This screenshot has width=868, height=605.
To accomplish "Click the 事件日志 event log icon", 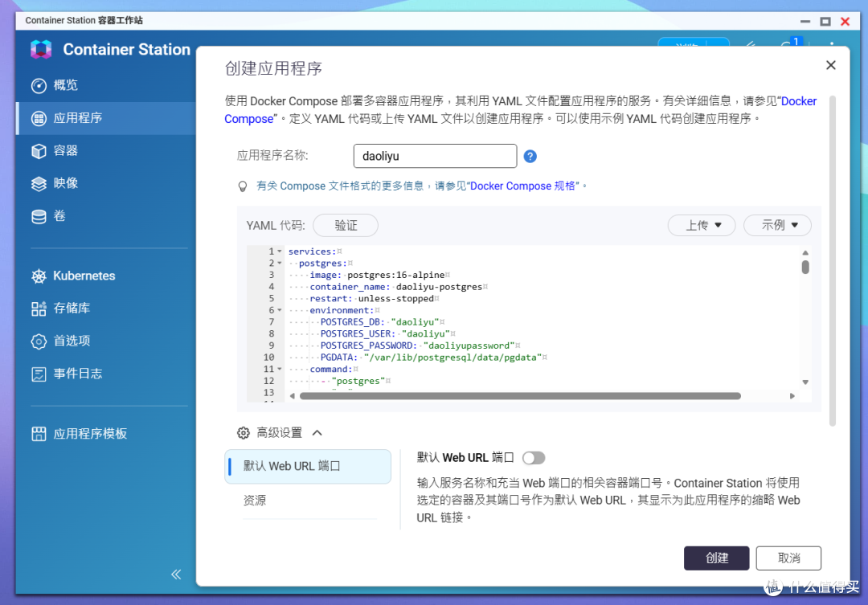I will [x=39, y=374].
